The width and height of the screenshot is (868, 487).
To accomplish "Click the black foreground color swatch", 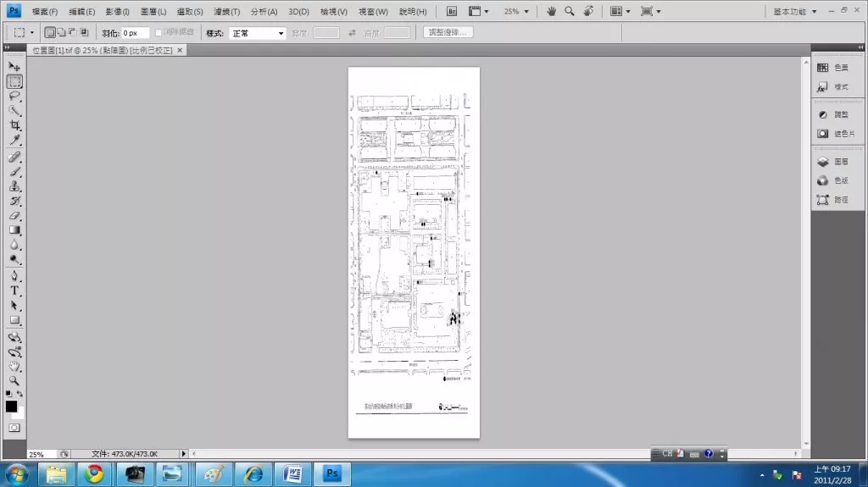I will click(x=10, y=406).
